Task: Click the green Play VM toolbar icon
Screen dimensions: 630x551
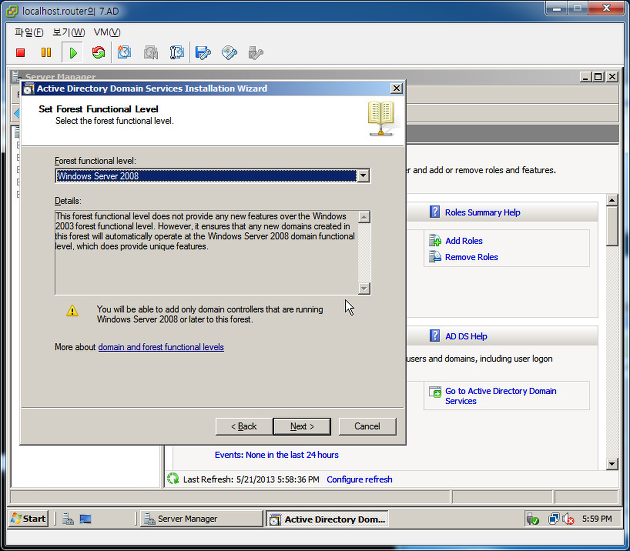Action: pyautogui.click(x=73, y=53)
